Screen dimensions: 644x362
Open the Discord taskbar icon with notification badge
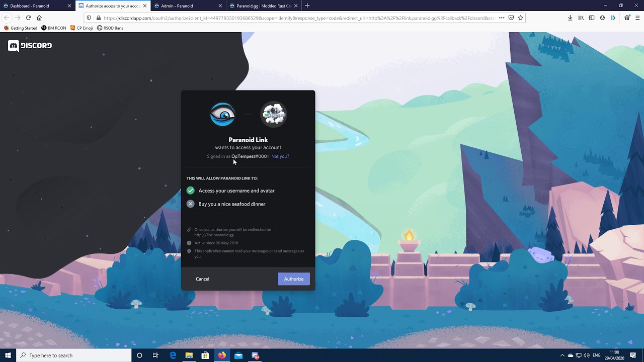pos(255,355)
